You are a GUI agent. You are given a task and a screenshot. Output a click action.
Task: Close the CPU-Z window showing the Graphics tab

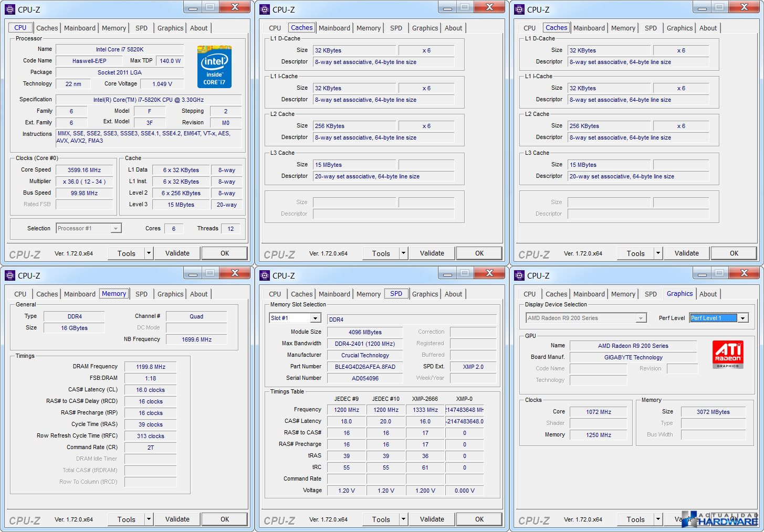(x=744, y=273)
